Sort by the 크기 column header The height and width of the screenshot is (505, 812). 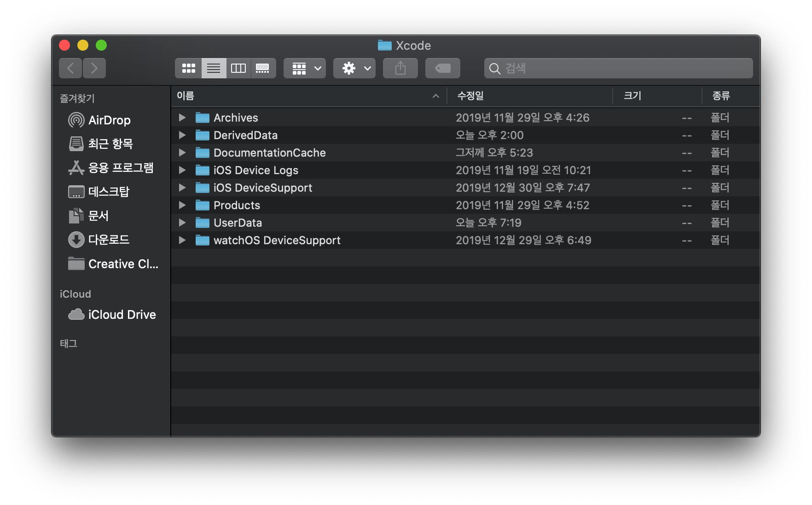657,96
